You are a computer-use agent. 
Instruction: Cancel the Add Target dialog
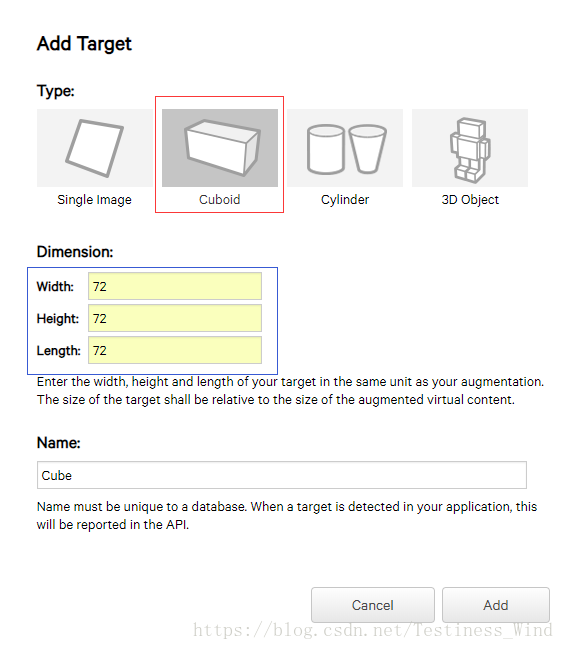coord(373,605)
